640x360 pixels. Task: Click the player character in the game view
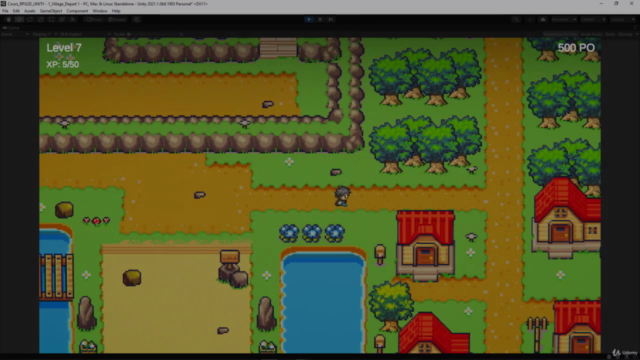click(x=342, y=196)
